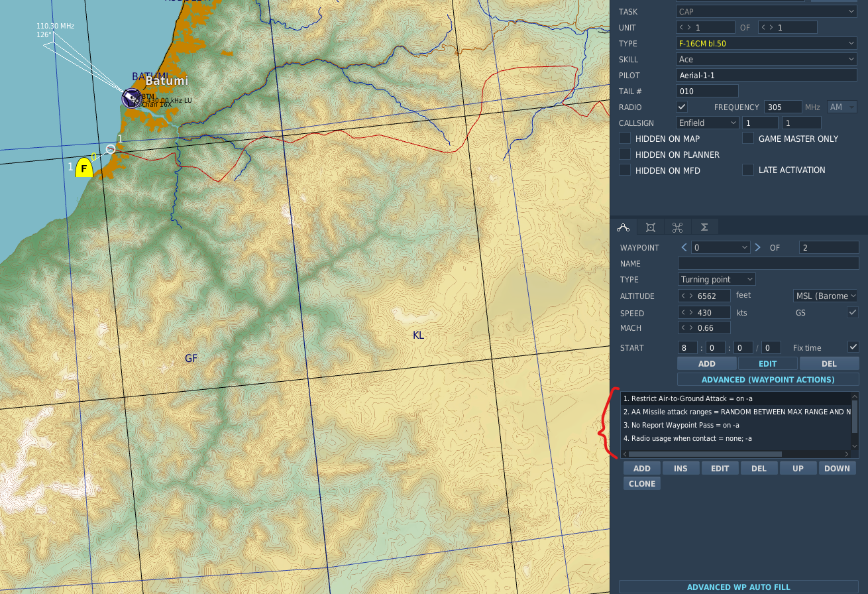Click the TAIL # input field
868x594 pixels.
click(707, 91)
